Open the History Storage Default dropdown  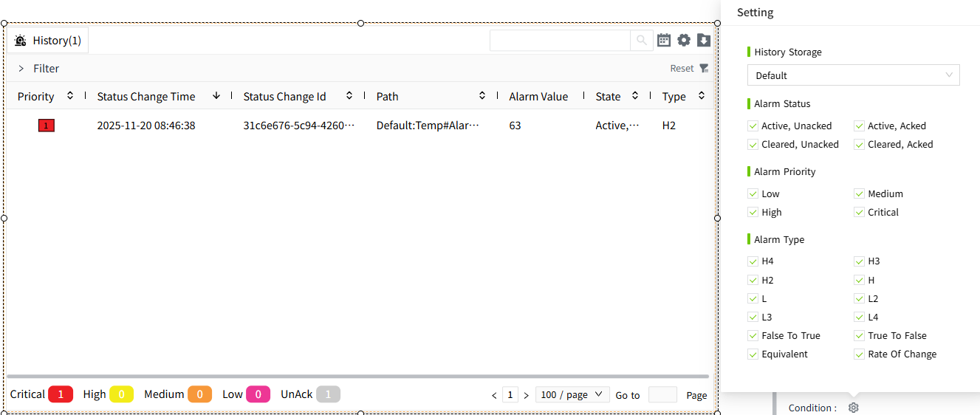853,75
